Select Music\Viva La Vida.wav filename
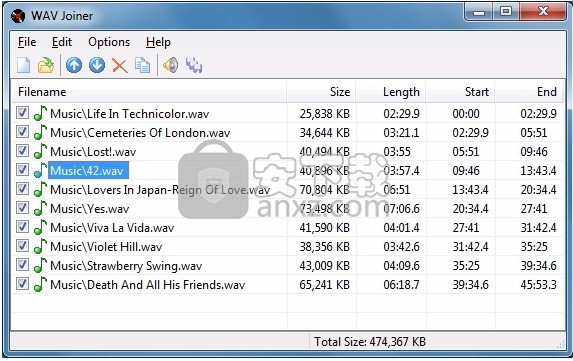 [x=112, y=228]
